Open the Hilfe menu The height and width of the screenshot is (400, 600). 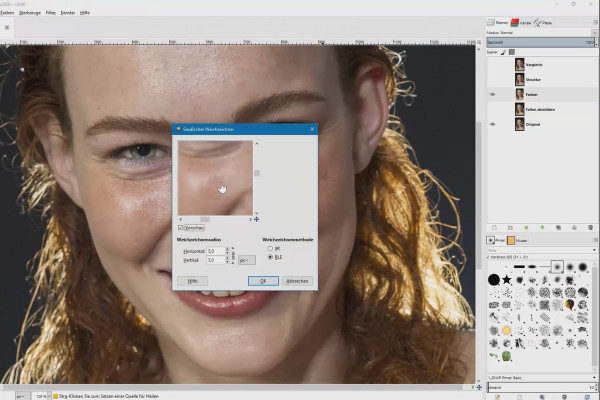coord(85,13)
